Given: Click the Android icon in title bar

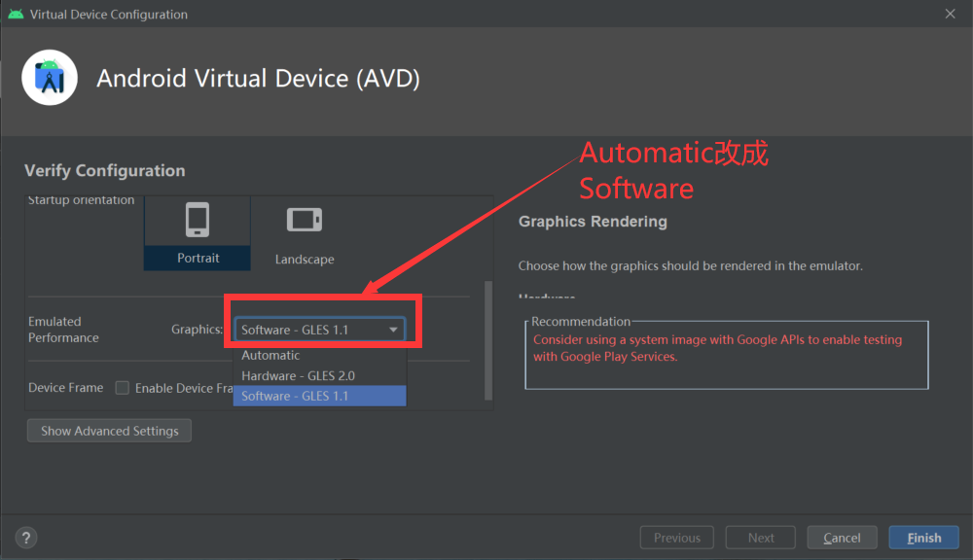Looking at the screenshot, I should coord(17,14).
